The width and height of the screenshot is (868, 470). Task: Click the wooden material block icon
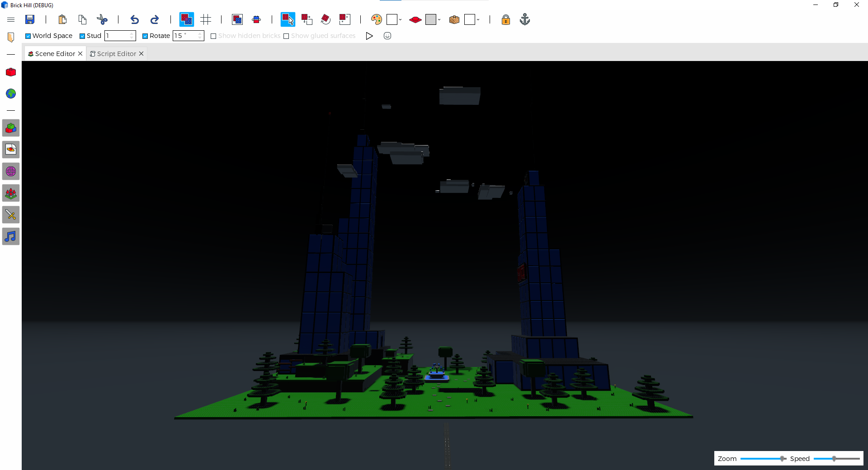[x=454, y=19]
